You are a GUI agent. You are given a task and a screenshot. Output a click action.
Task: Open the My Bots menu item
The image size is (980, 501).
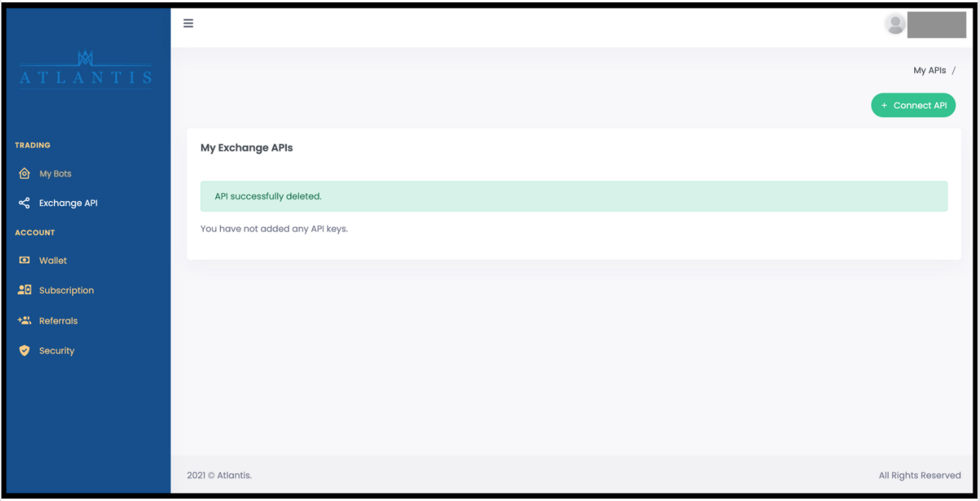[55, 173]
